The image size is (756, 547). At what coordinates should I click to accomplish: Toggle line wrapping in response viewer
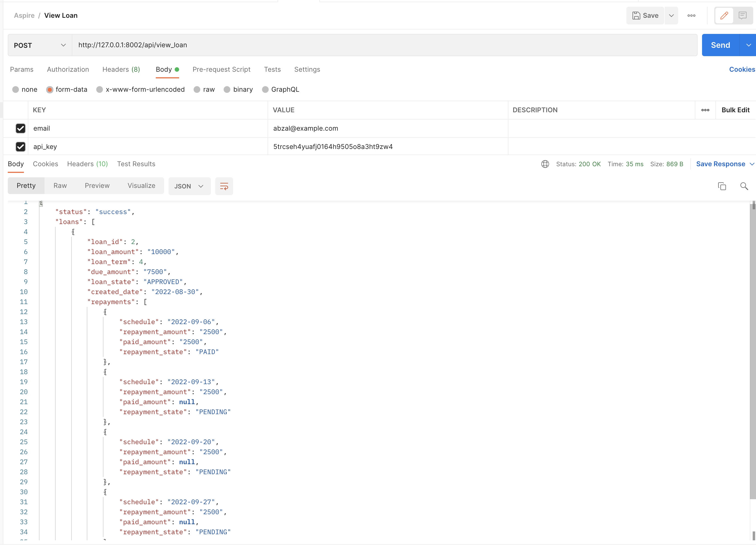224,186
